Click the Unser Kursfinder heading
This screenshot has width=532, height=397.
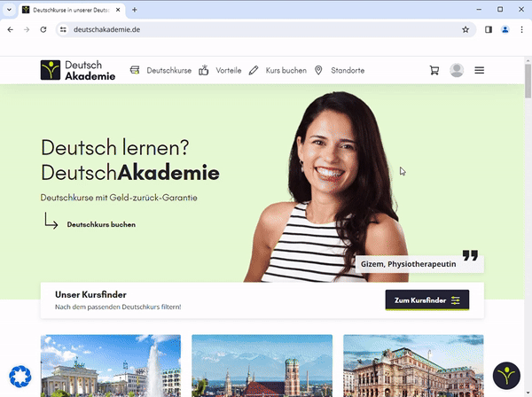(x=90, y=294)
